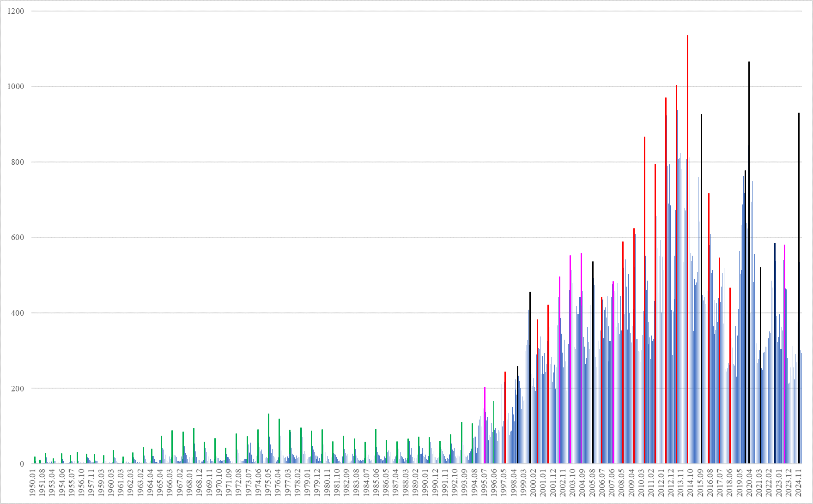813x504 pixels.
Task: Click the tall green bar at 1975.05
Action: (268, 438)
